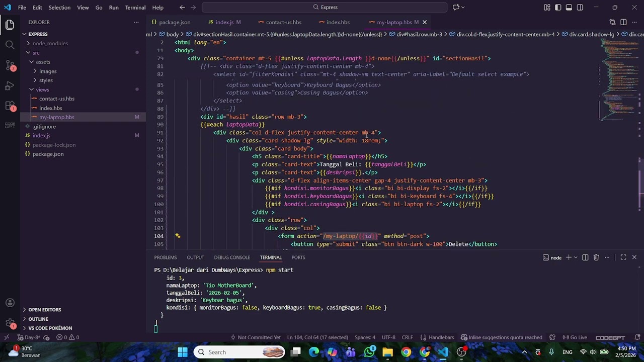Click the Go Back arrow in title bar
This screenshot has height=362, width=644.
point(182,8)
